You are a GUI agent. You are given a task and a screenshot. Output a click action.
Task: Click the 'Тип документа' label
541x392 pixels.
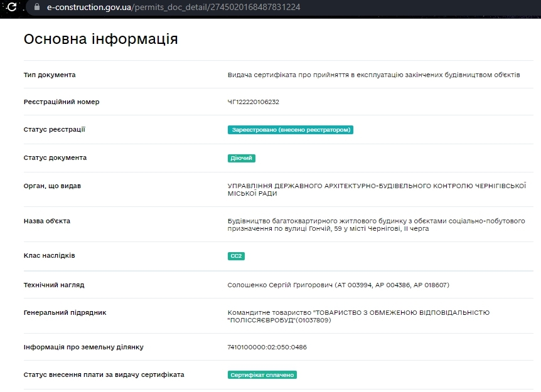[50, 75]
